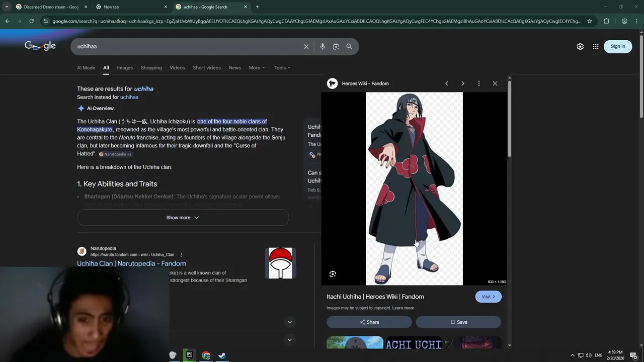View site information icon in address bar
The height and width of the screenshot is (362, 644).
click(x=46, y=21)
